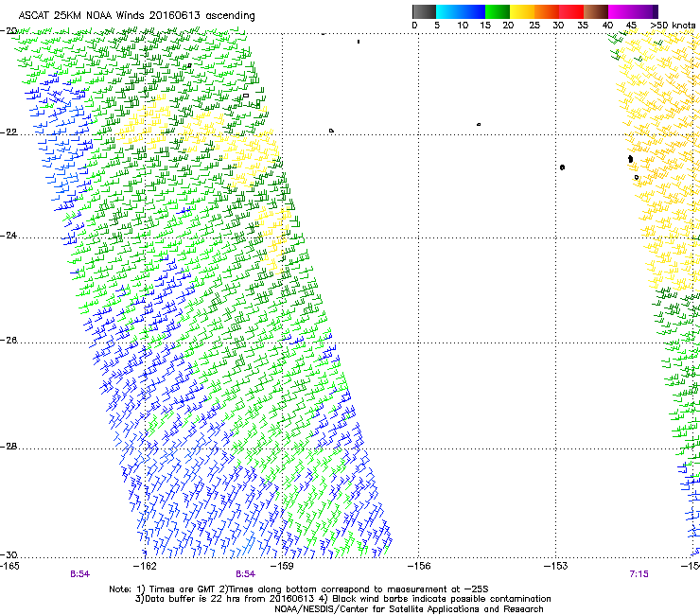The width and height of the screenshot is (700, 615).
Task: Click the 'Data buffer is 22 hrs' note line
Action: coord(342,599)
